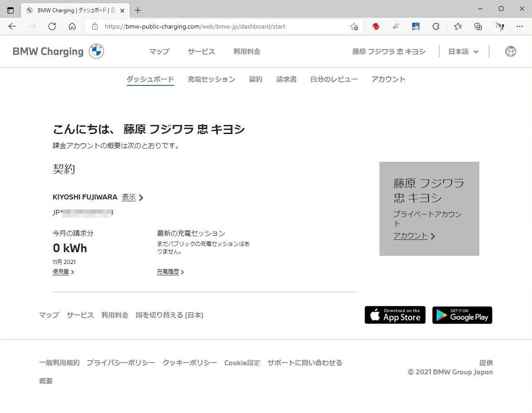Image resolution: width=532 pixels, height=413 pixels.
Task: Click the BMW roundel logo icon
Action: click(x=96, y=51)
